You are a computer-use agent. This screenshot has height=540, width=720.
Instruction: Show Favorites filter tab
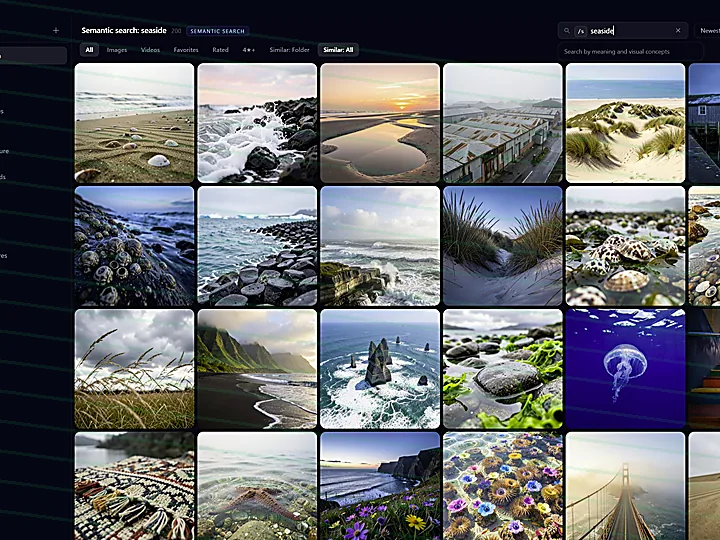pos(186,50)
